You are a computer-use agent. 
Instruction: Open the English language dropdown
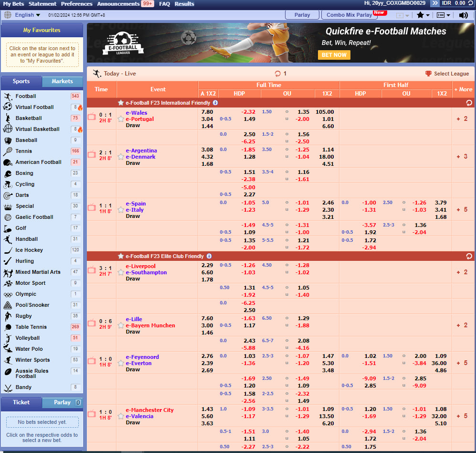(27, 15)
